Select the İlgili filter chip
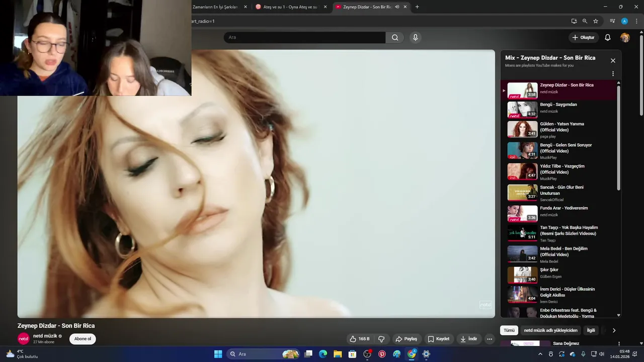The height and width of the screenshot is (362, 644). pyautogui.click(x=591, y=330)
